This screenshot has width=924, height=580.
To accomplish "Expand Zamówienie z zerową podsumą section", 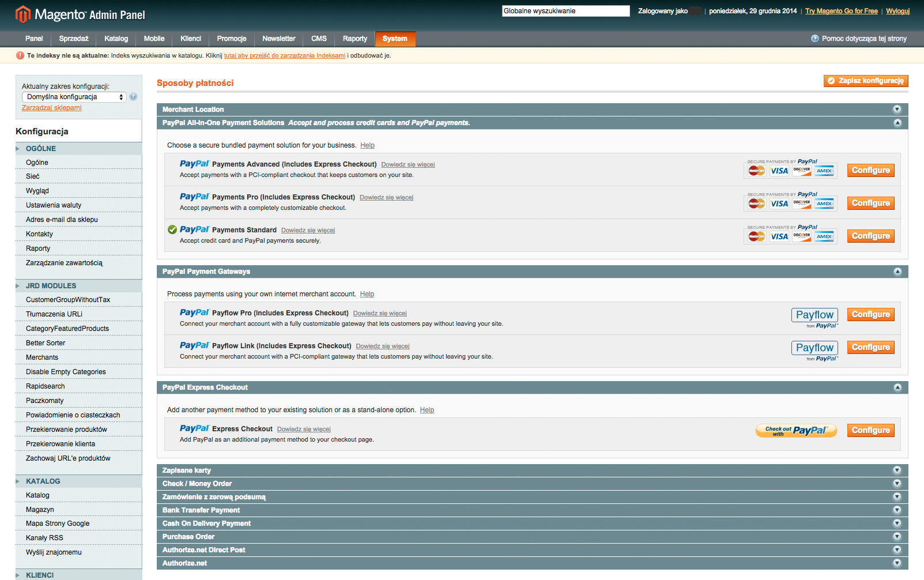I will [897, 497].
